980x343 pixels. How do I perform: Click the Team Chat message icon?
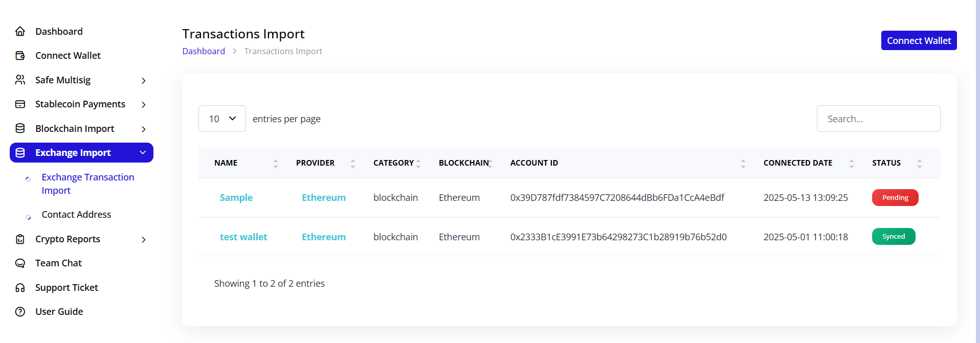point(19,263)
